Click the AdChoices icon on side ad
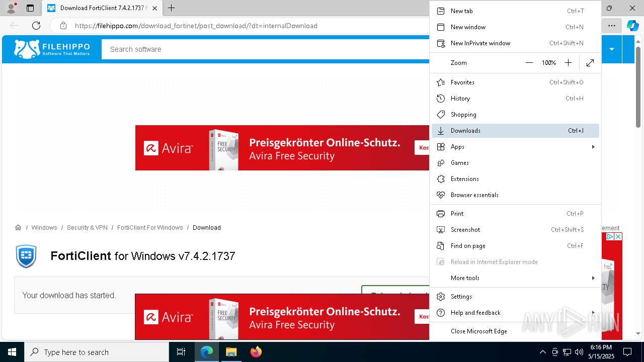Image resolution: width=644 pixels, height=362 pixels. coord(610,236)
